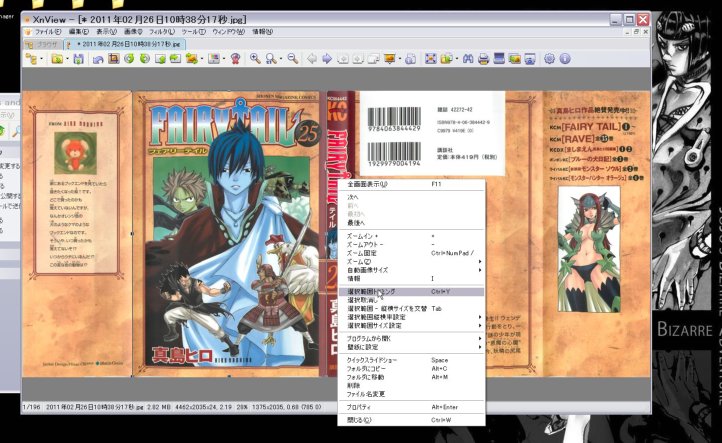The image size is (722, 443).
Task: Expand dropdown arrow beside slideshow icon
Action: click(400, 59)
